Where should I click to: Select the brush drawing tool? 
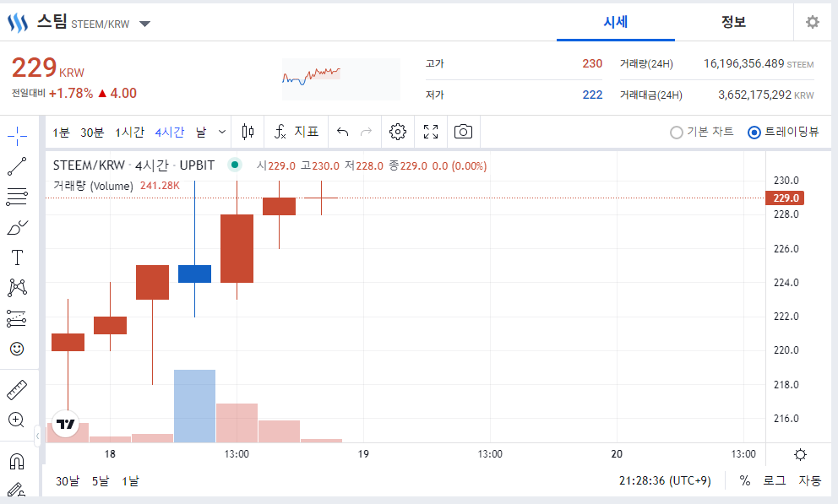coord(17,228)
